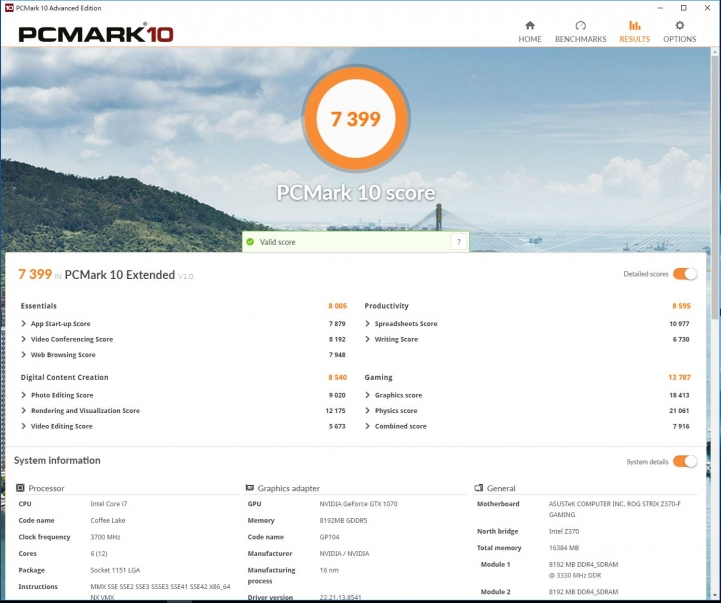
Task: Click the Productivity heading
Action: coord(386,306)
